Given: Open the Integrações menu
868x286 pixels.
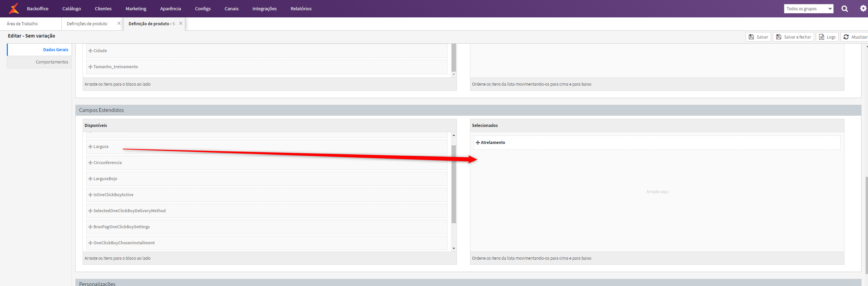Looking at the screenshot, I should tap(265, 9).
